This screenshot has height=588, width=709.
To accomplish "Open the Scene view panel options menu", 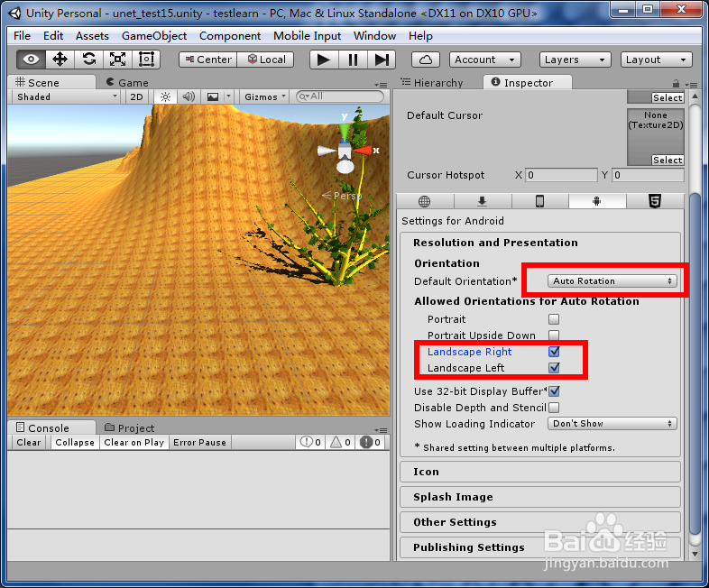I will click(382, 85).
